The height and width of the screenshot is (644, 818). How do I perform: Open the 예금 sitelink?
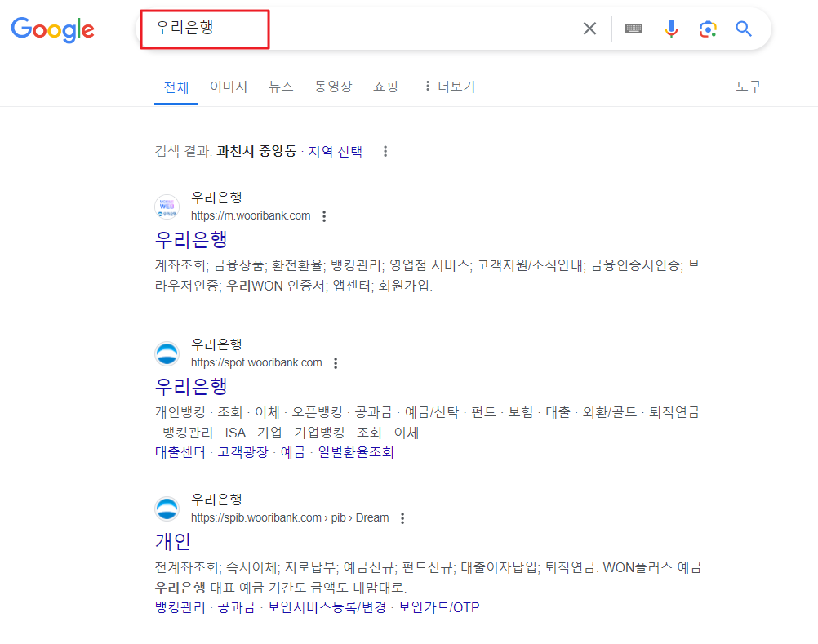click(x=292, y=452)
